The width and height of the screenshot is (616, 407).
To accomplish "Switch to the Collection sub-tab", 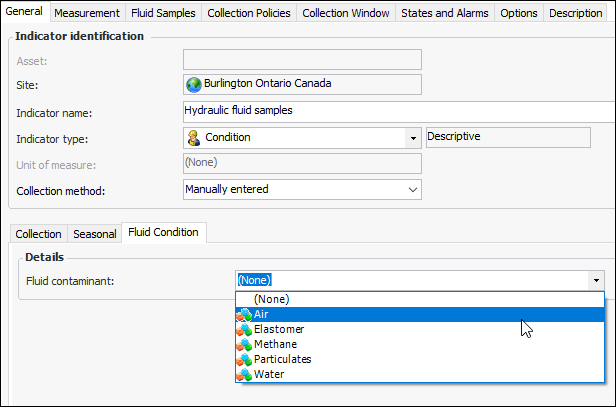I will [x=39, y=234].
